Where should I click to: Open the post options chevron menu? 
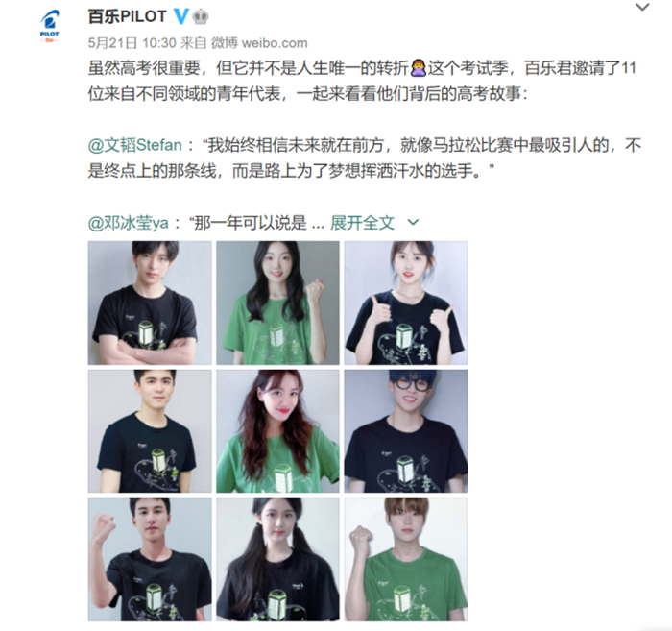642,7
